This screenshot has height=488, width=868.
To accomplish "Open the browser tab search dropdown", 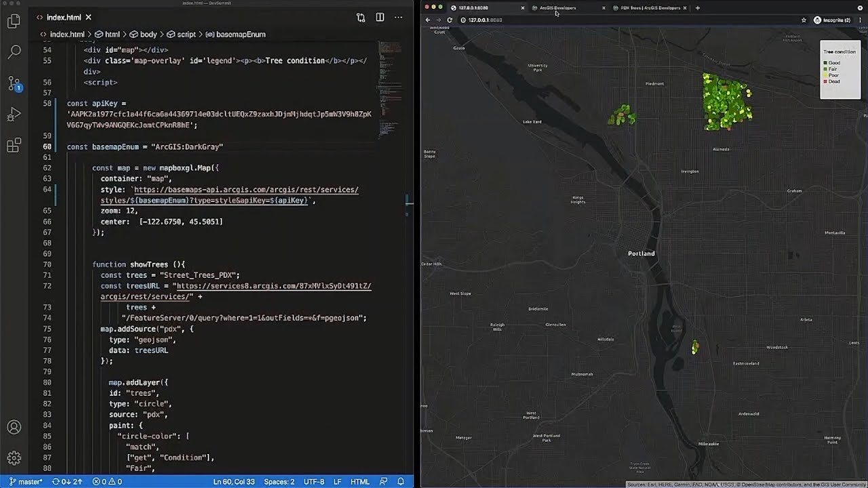I will click(860, 7).
